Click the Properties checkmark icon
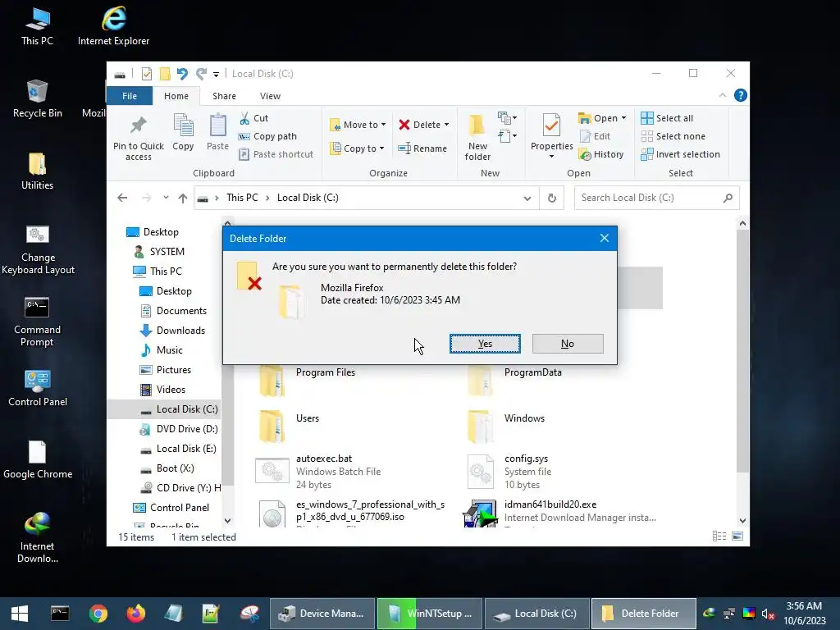The height and width of the screenshot is (630, 840). (552, 126)
